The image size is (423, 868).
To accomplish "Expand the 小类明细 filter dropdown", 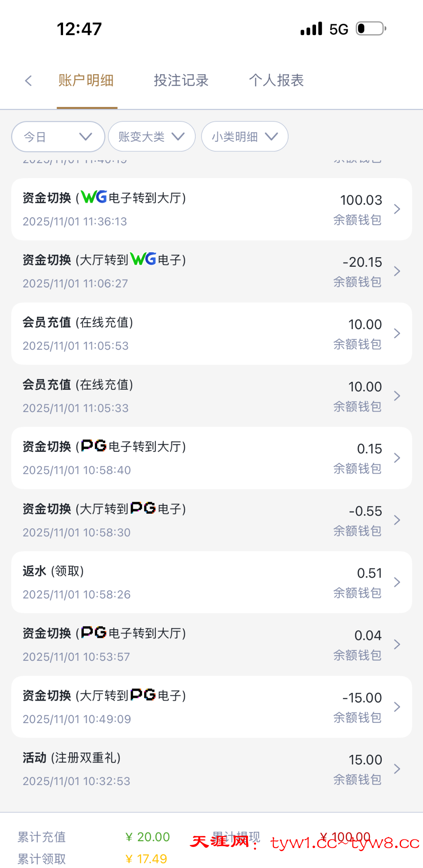I will point(245,136).
